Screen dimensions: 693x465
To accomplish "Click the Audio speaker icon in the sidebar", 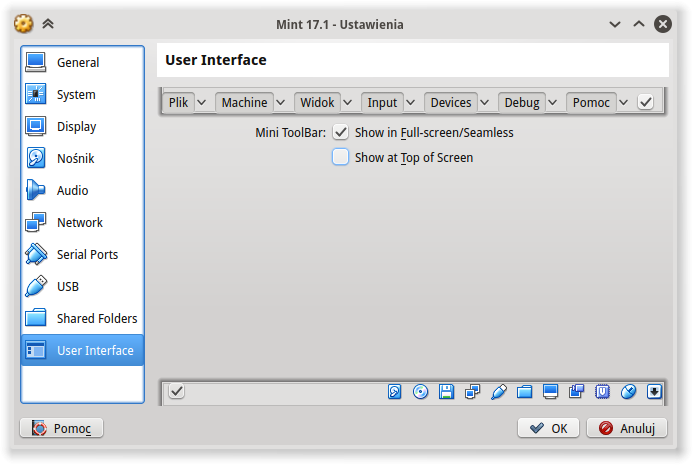I will pyautogui.click(x=35, y=190).
